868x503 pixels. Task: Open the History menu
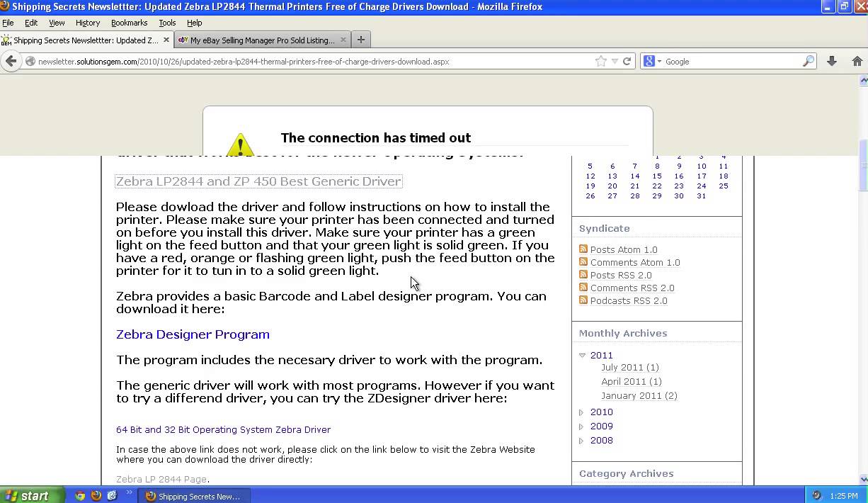pos(88,23)
